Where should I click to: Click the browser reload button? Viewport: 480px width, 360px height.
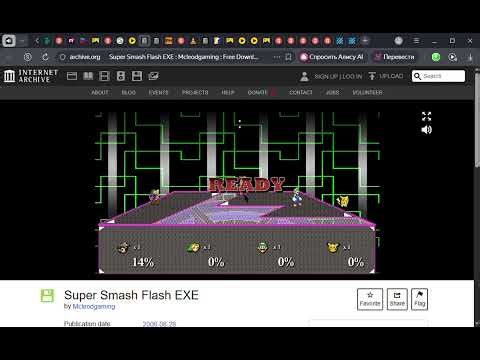coord(45,57)
